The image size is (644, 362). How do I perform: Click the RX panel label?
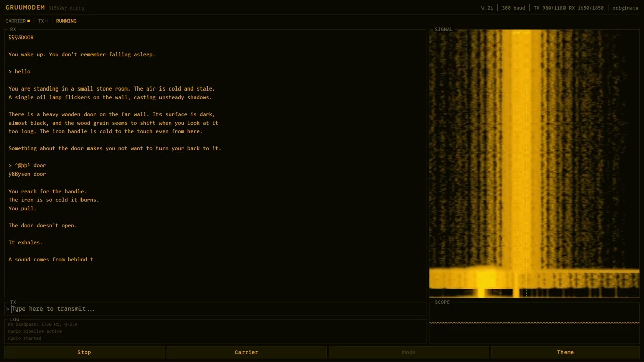click(x=13, y=29)
